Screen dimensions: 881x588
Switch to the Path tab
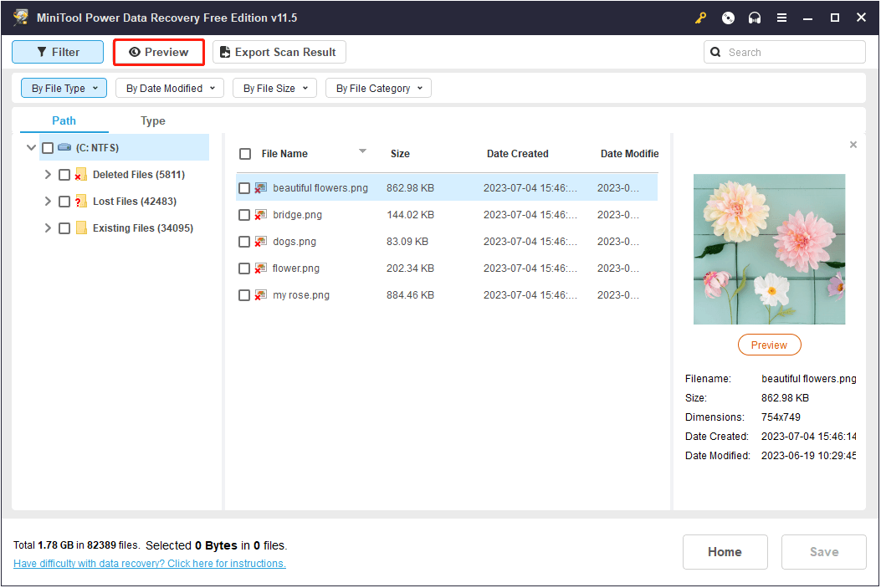pos(64,120)
